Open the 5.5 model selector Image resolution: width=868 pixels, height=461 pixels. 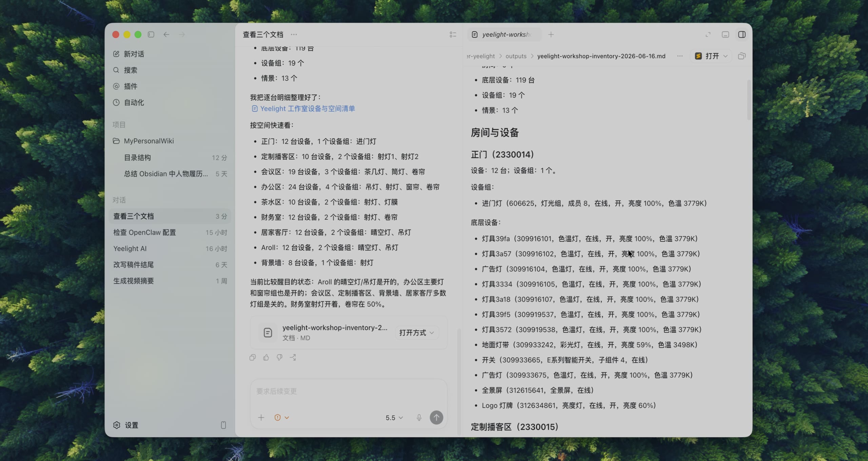point(394,418)
